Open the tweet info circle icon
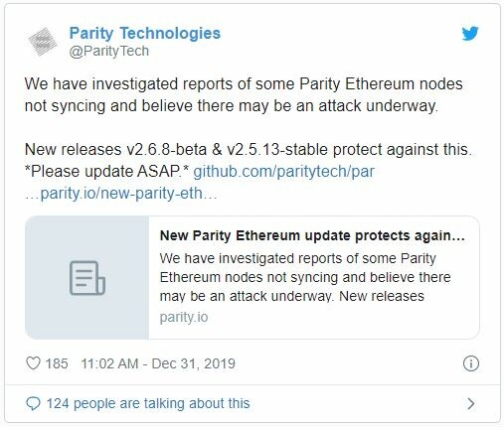The height and width of the screenshot is (427, 504). [x=471, y=363]
